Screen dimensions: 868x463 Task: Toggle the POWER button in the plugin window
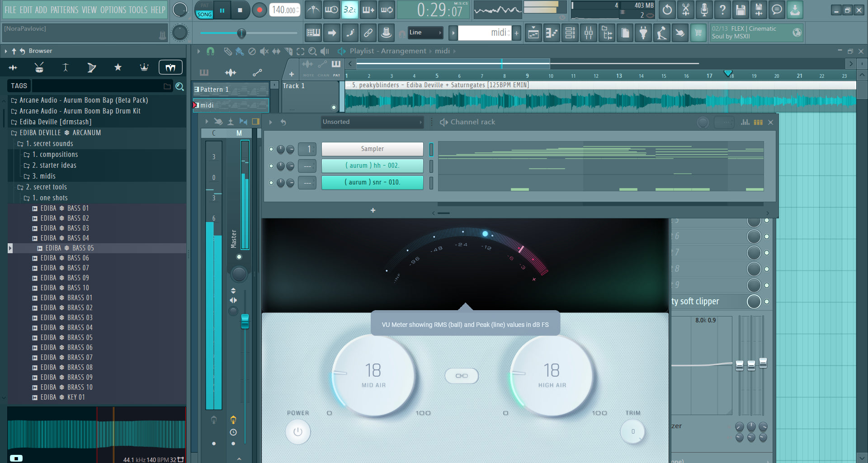pos(297,431)
